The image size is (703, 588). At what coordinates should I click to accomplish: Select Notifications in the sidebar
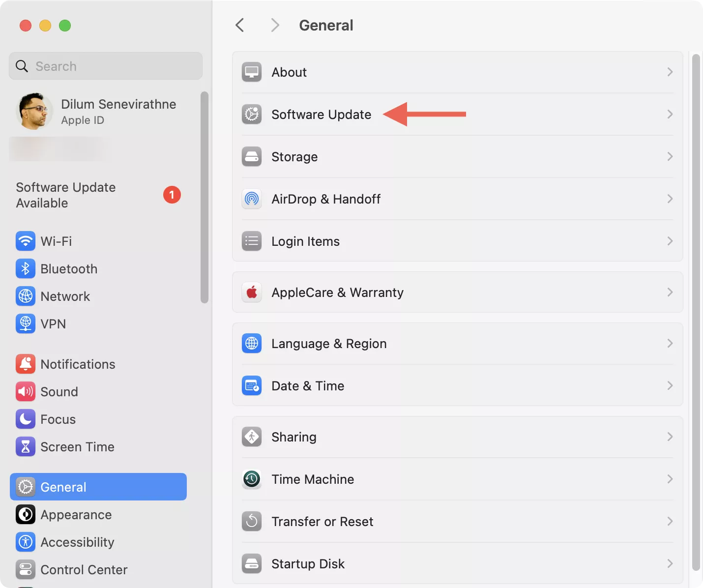[98, 364]
